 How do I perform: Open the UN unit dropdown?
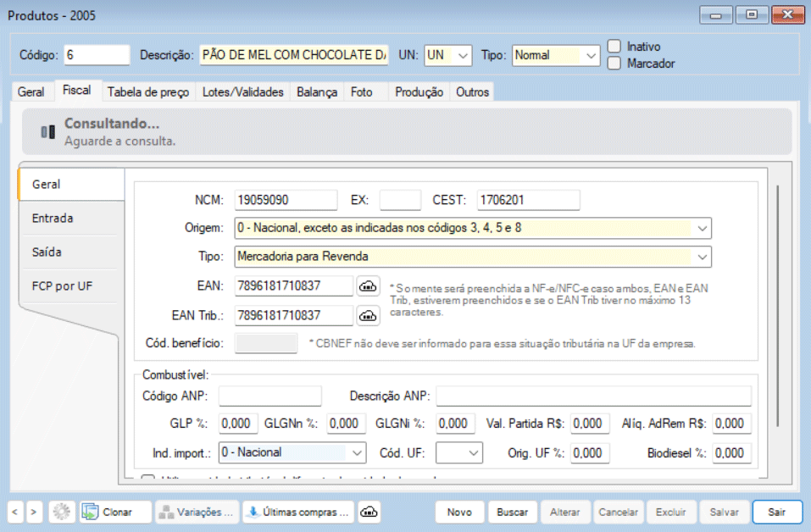coord(463,55)
